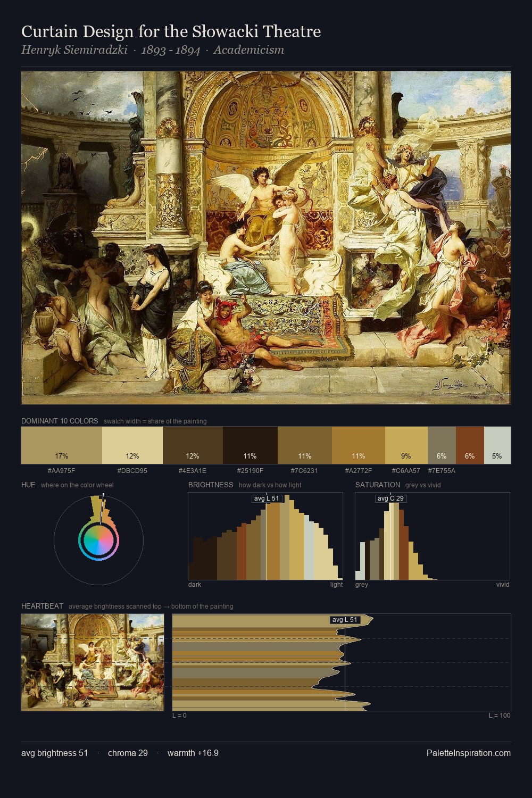Click the 'light' axis label under Brightness
Image resolution: width=532 pixels, height=798 pixels.
pos(336,585)
